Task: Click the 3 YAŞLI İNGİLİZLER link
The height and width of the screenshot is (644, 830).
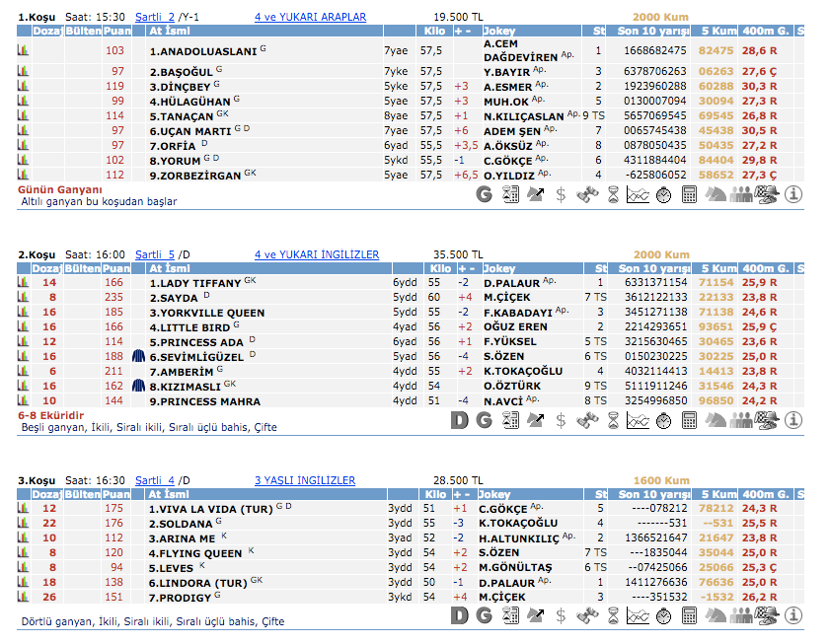Action: [304, 480]
